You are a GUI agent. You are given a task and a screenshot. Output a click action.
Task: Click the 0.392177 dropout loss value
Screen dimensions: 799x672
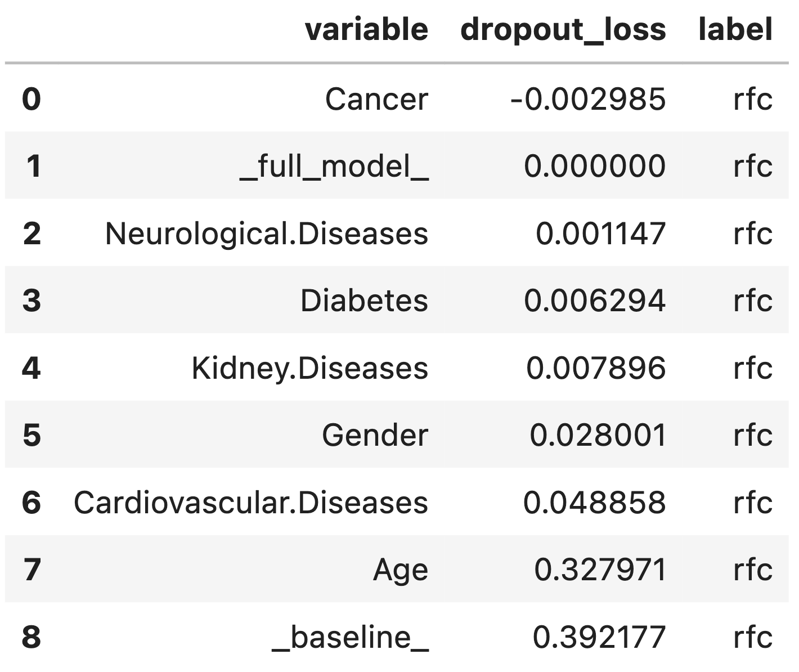click(x=599, y=637)
